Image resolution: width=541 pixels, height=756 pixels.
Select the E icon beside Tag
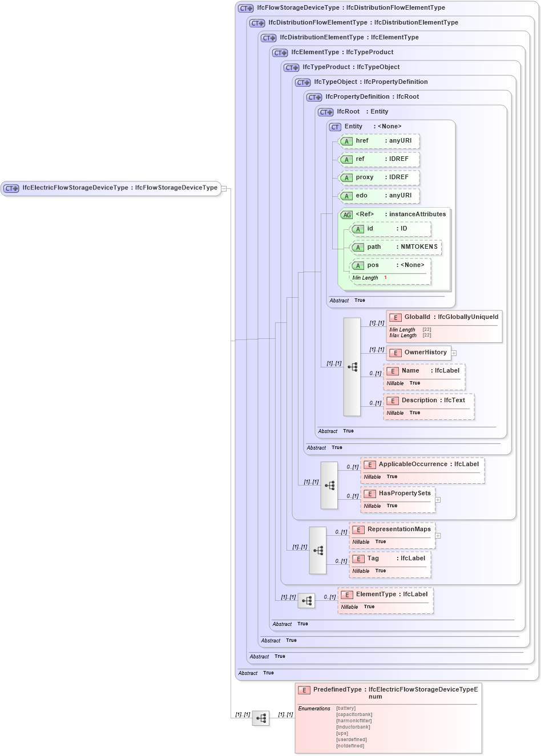pos(359,558)
